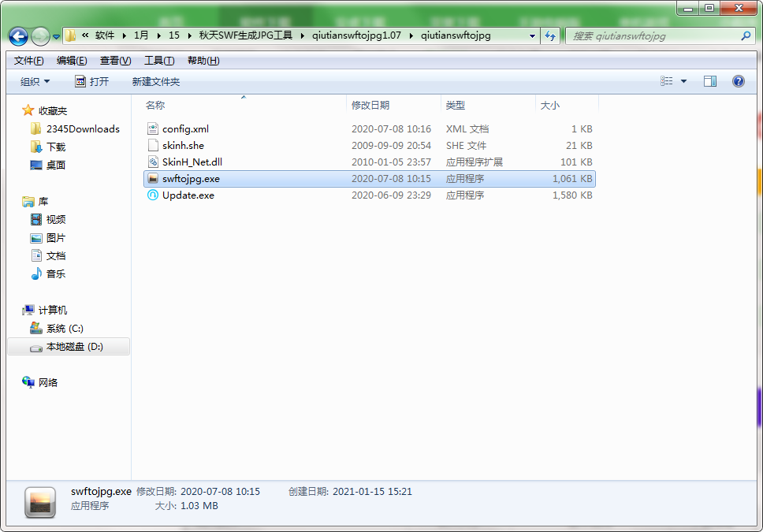Open the more view options dropdown arrow
Viewport: 763px width, 532px height.
coord(683,81)
